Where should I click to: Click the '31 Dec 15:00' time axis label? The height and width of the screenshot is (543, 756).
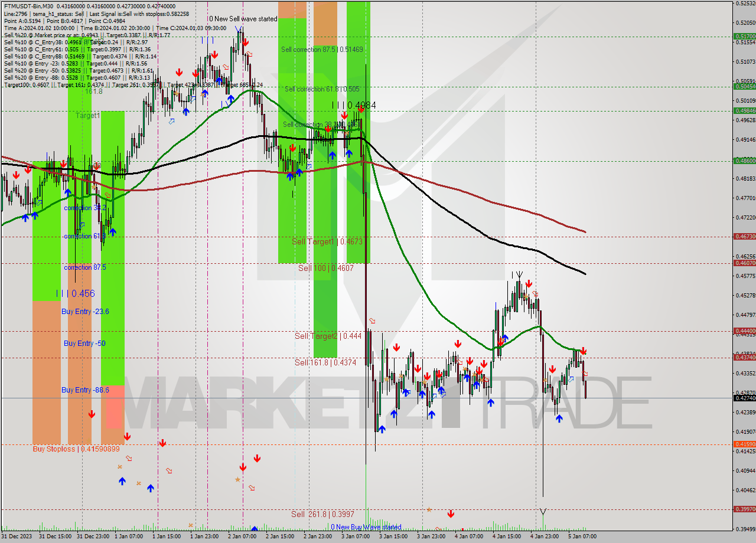(54, 537)
